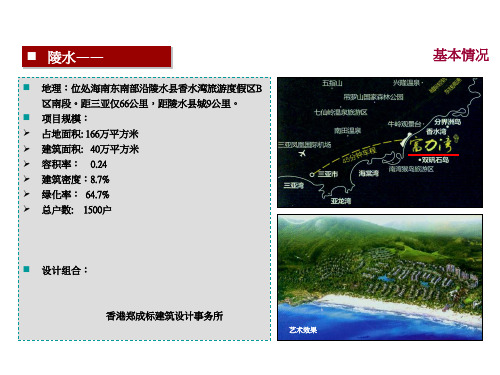Click the 三亚凤凰国际机场 label on map
Viewport: 500px width, 375px height.
305,144
